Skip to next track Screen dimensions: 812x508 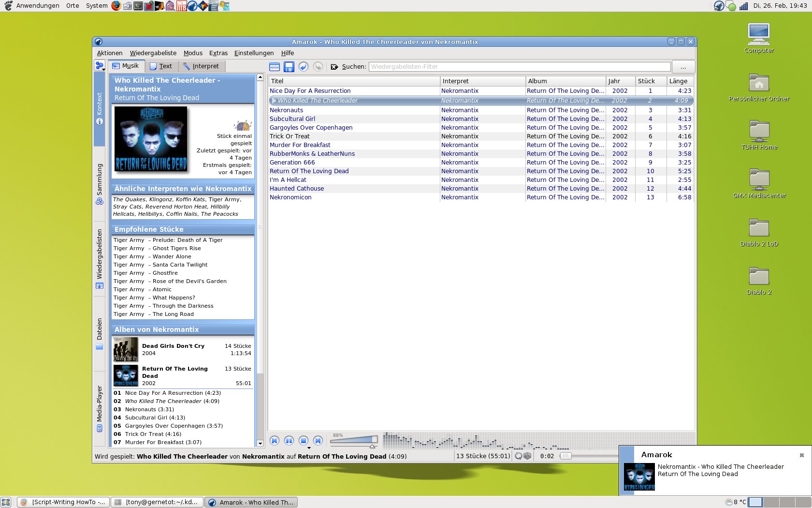pos(318,441)
